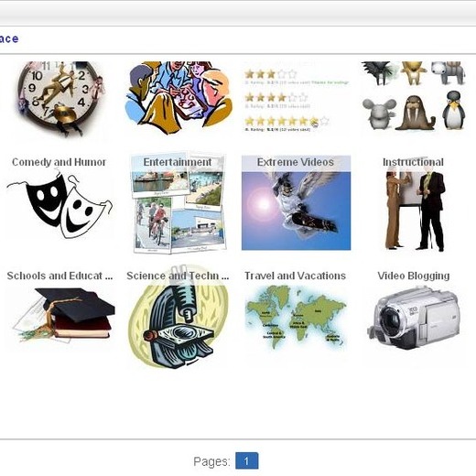Select the star ratings category image
This screenshot has width=476, height=476.
[296, 99]
